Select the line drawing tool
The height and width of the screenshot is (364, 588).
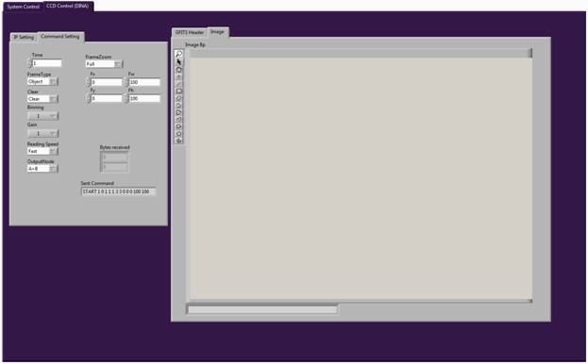(179, 84)
